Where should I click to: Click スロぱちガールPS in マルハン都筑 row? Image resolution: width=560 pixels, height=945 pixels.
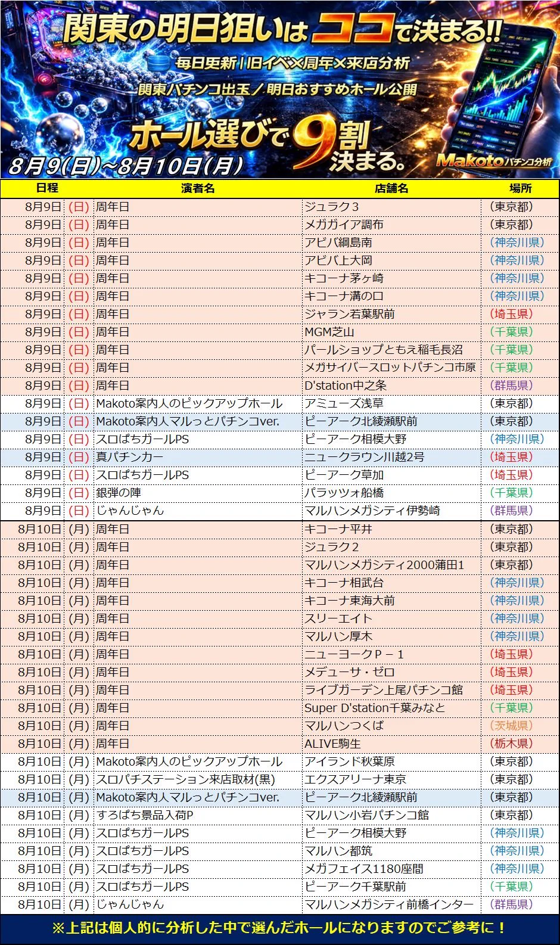142,851
